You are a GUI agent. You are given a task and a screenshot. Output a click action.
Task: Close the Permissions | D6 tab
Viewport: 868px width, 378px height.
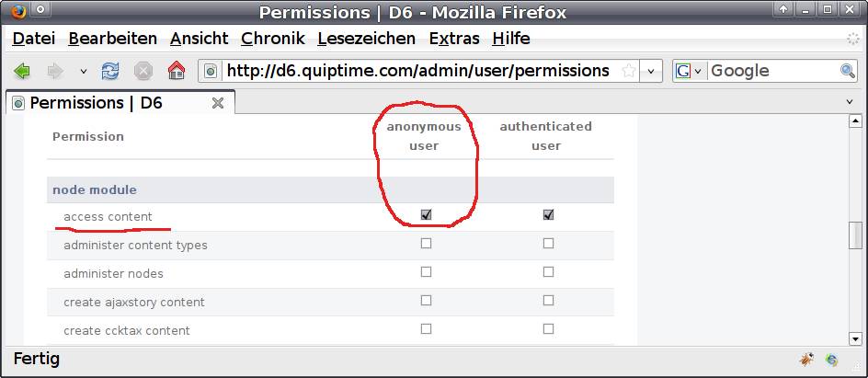[218, 103]
